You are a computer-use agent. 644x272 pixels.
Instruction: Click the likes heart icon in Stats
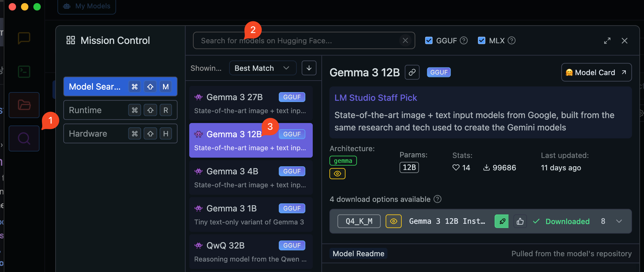point(456,168)
